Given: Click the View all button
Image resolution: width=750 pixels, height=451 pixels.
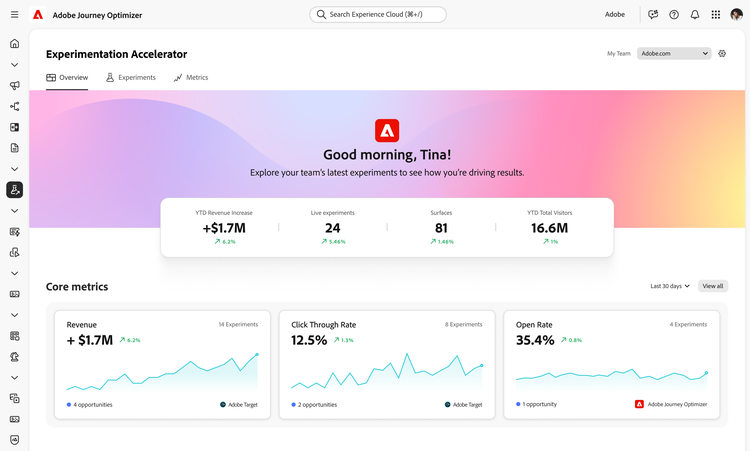Looking at the screenshot, I should [713, 286].
